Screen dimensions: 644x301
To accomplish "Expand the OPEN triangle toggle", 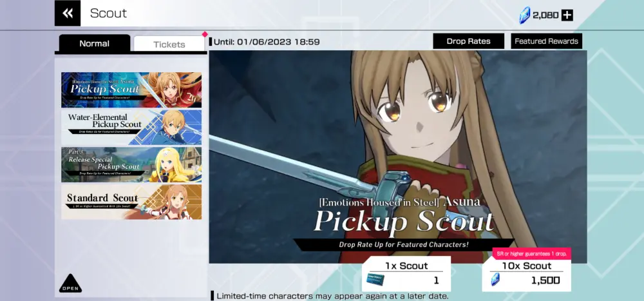I will 70,284.
